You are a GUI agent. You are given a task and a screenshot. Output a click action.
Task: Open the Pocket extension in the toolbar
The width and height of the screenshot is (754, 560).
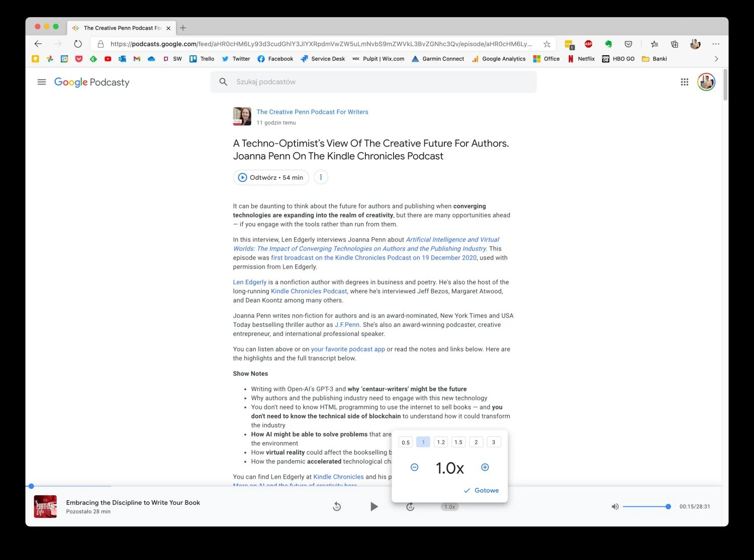628,44
